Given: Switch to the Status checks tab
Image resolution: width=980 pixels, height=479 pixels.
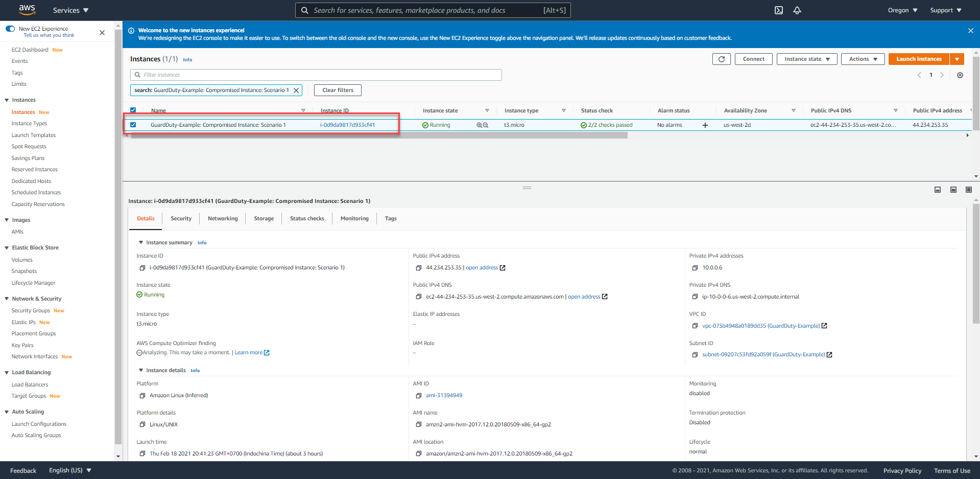Looking at the screenshot, I should tap(307, 219).
